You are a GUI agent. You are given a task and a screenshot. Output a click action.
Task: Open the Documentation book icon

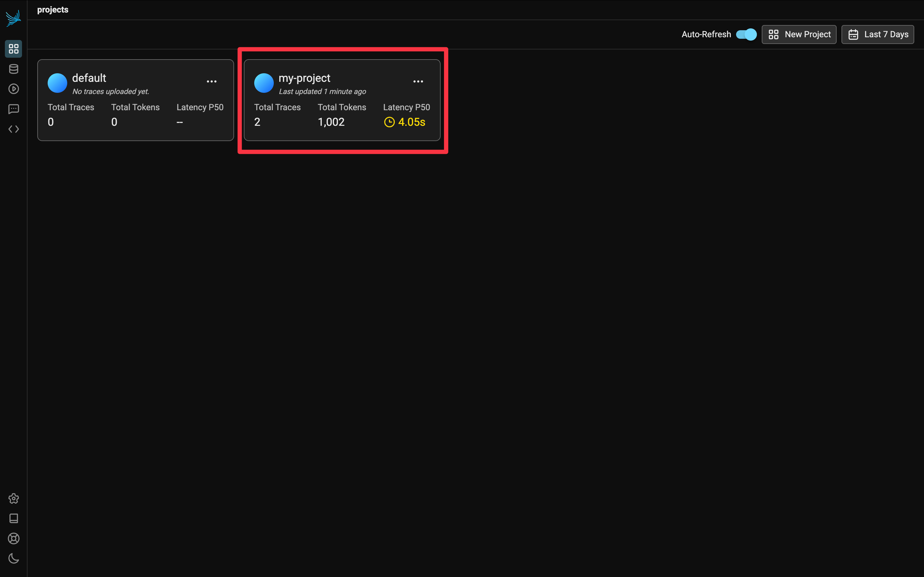[x=13, y=518]
